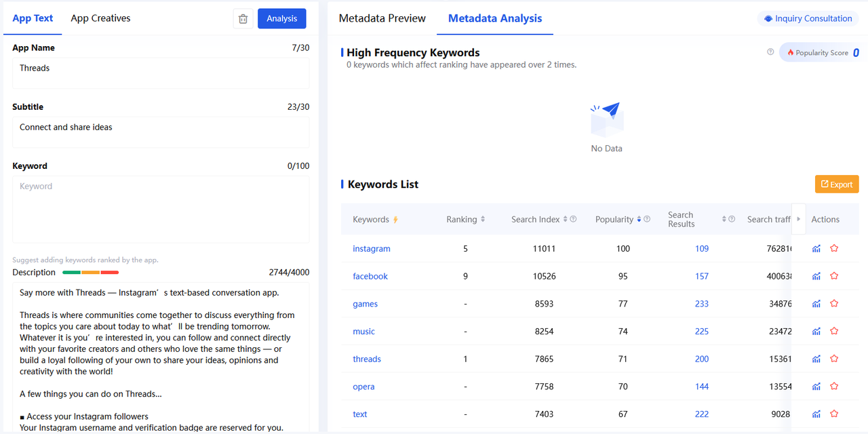Open trend chart for games row
The width and height of the screenshot is (868, 434).
(816, 304)
